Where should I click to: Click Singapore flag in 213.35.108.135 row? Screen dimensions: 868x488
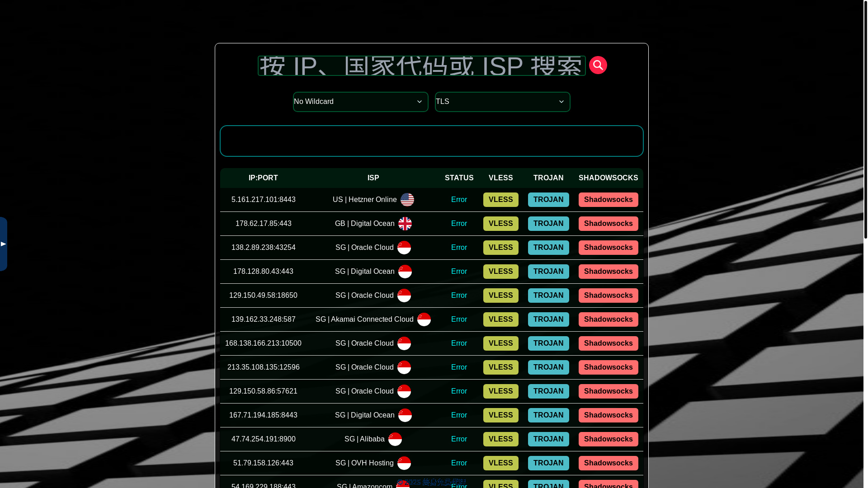point(404,367)
